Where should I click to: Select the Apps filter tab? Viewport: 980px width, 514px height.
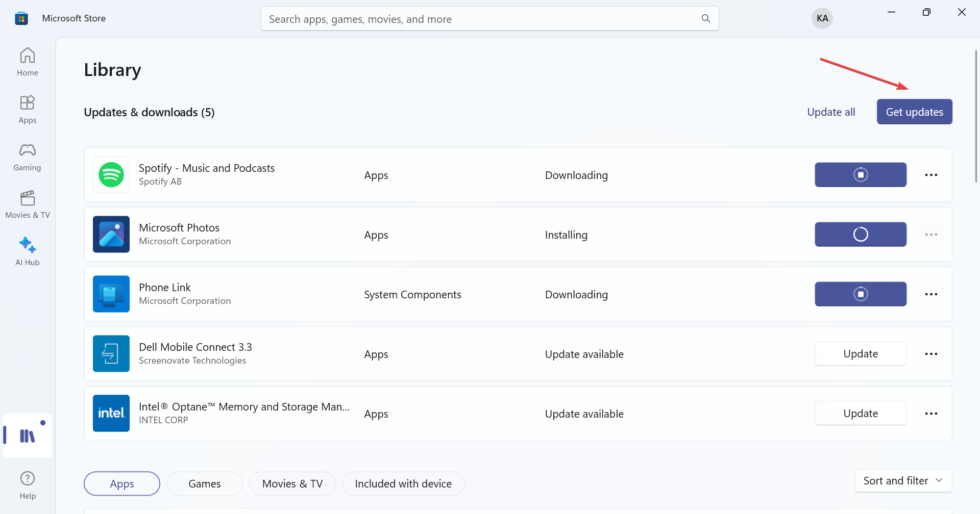click(122, 484)
